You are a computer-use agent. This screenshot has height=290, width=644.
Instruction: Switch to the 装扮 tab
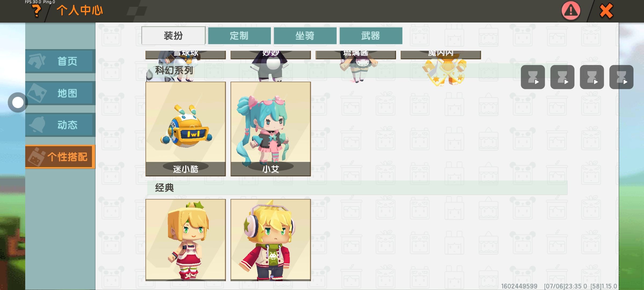tap(173, 35)
